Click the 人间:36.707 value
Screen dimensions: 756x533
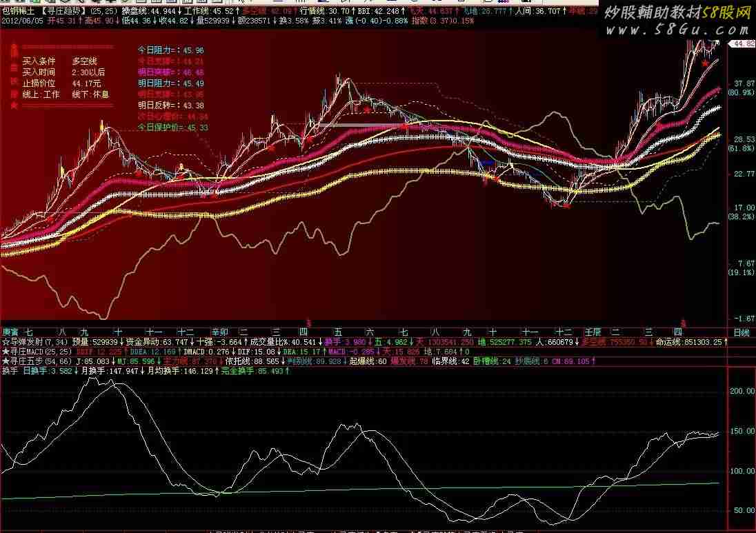(x=537, y=11)
